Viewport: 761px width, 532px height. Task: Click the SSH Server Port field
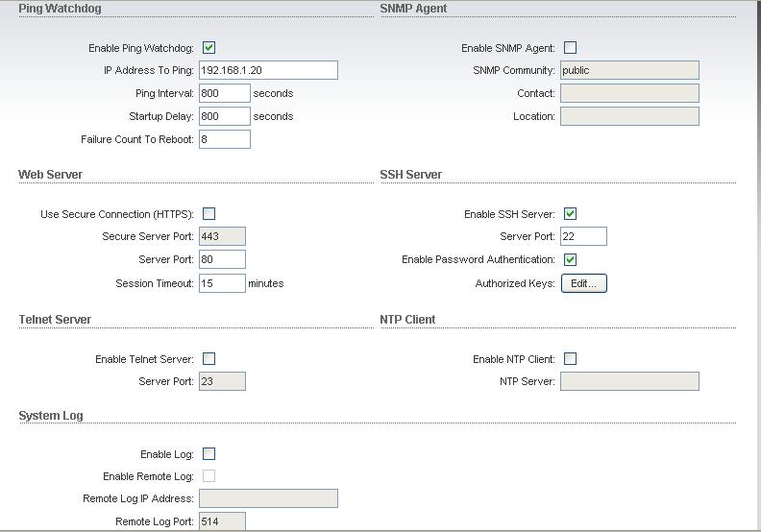[583, 236]
